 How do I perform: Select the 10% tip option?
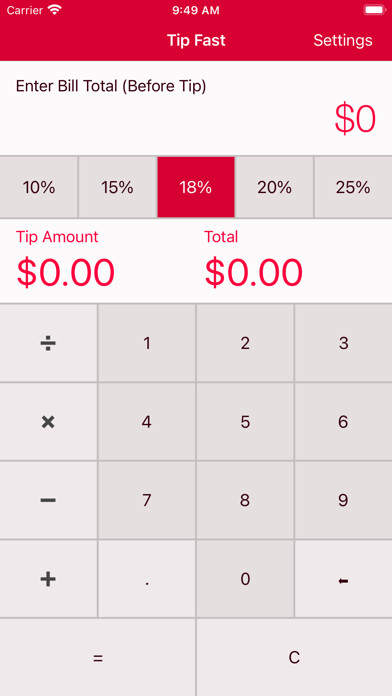(x=39, y=187)
